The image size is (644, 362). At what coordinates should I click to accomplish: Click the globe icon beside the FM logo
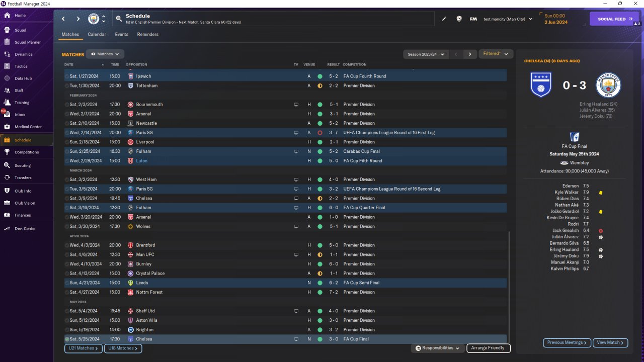click(x=459, y=19)
